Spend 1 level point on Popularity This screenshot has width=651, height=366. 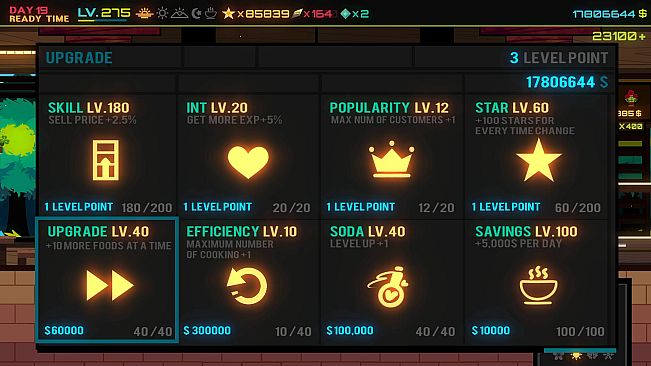point(361,207)
